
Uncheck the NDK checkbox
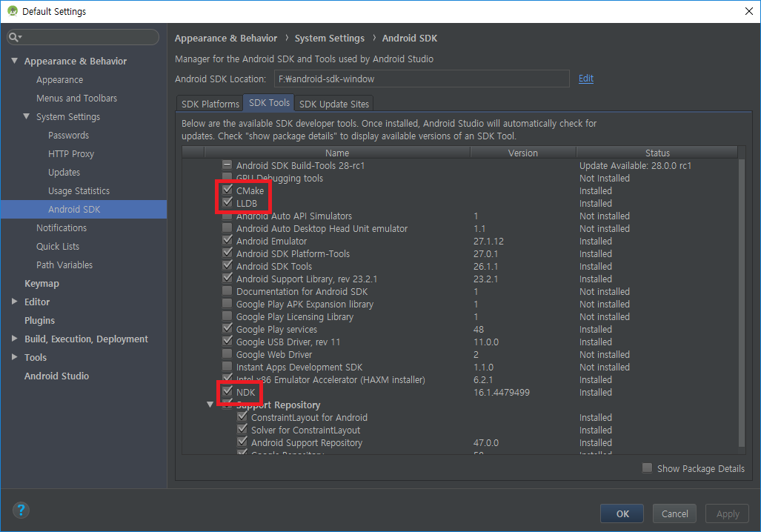(227, 391)
